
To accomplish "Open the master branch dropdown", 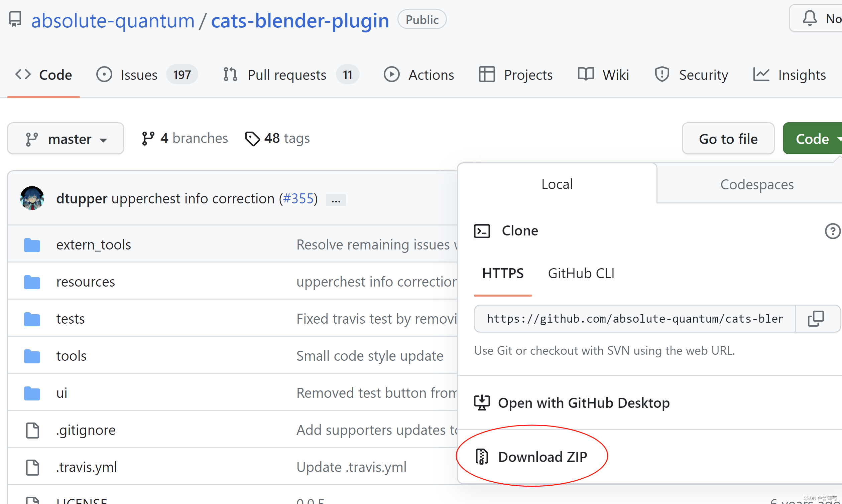I will point(66,139).
